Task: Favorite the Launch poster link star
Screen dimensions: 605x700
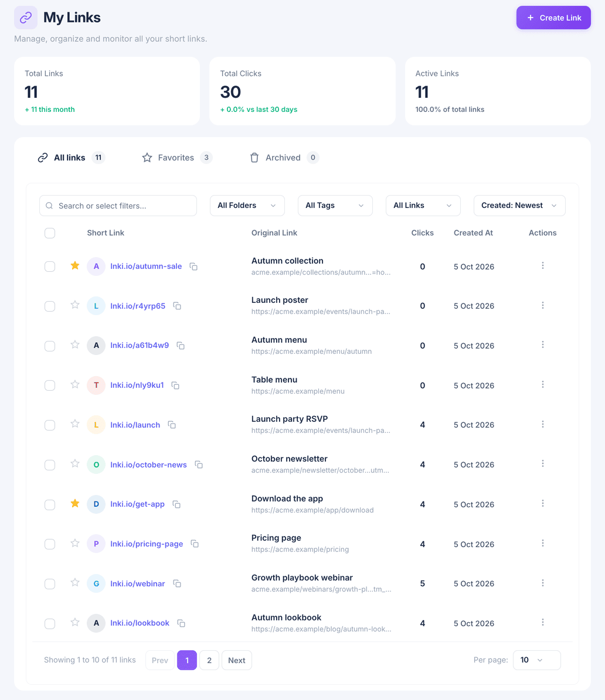Action: [x=75, y=305]
